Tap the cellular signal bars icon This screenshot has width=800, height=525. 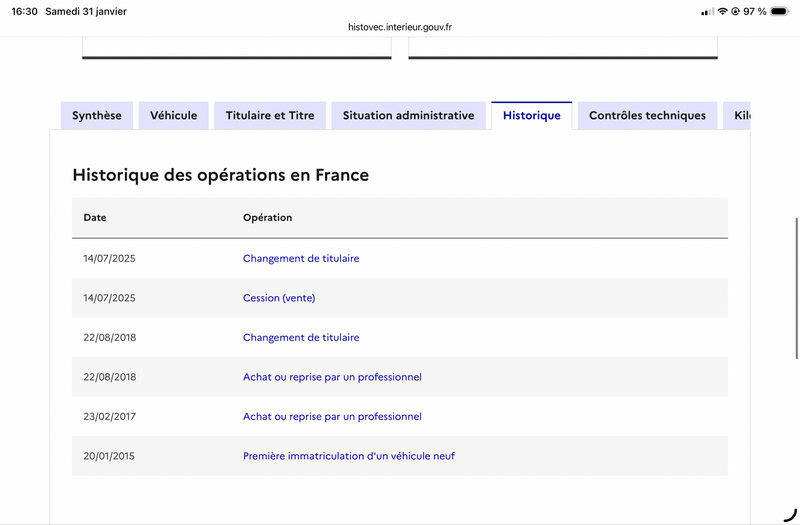click(707, 11)
